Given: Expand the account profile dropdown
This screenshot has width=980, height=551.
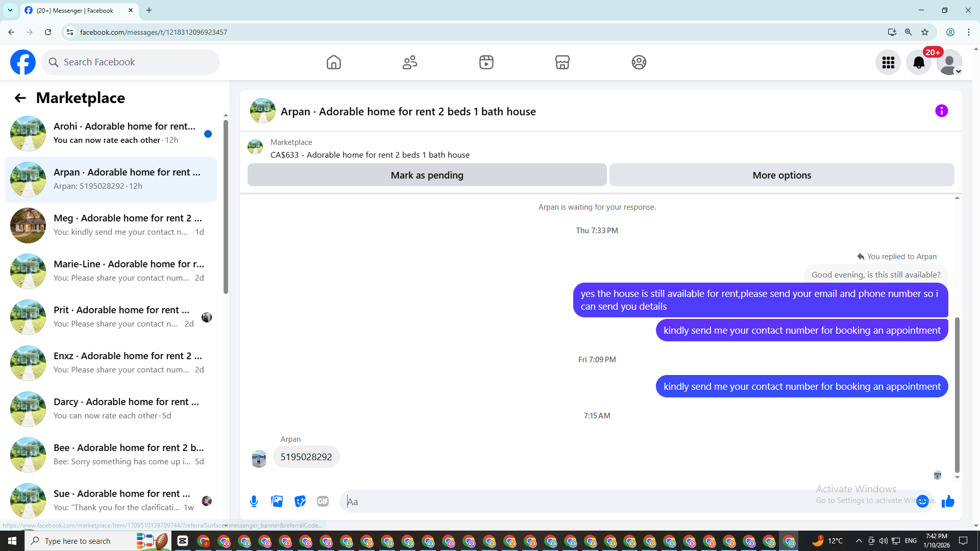Looking at the screenshot, I should 949,62.
